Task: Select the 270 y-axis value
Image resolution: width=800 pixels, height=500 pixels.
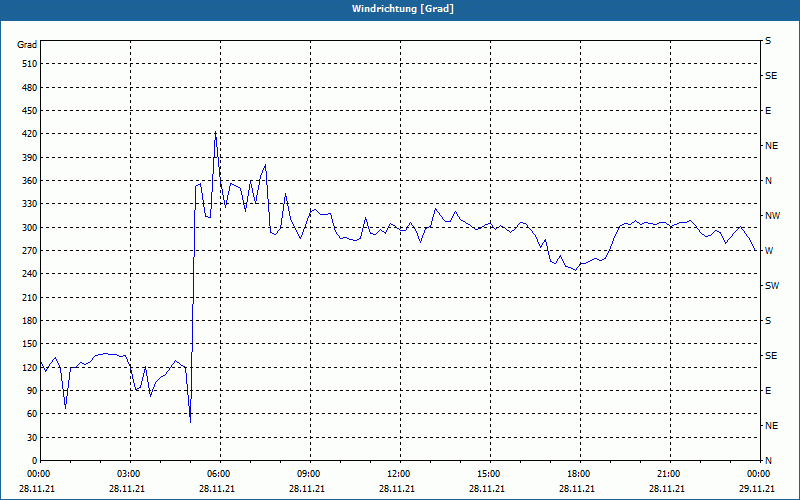Action: tap(30, 251)
